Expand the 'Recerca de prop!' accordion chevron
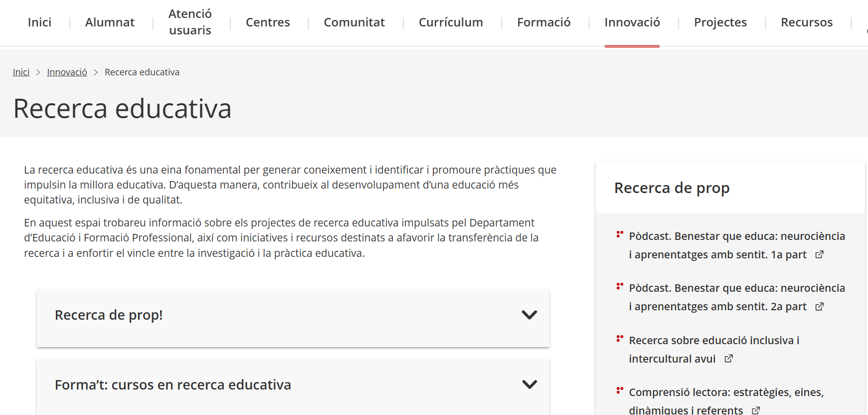Screen dimensions: 868x415 (x=529, y=315)
